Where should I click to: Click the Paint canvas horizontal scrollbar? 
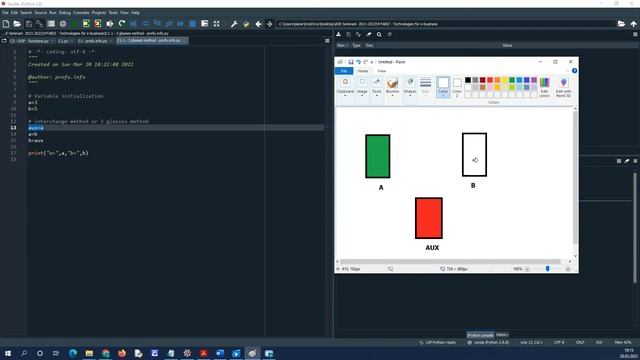450,262
